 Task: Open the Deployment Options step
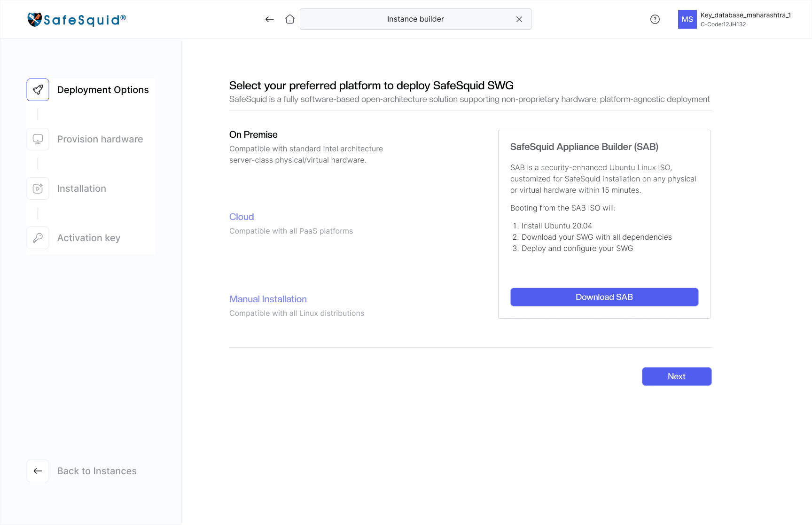(x=103, y=90)
